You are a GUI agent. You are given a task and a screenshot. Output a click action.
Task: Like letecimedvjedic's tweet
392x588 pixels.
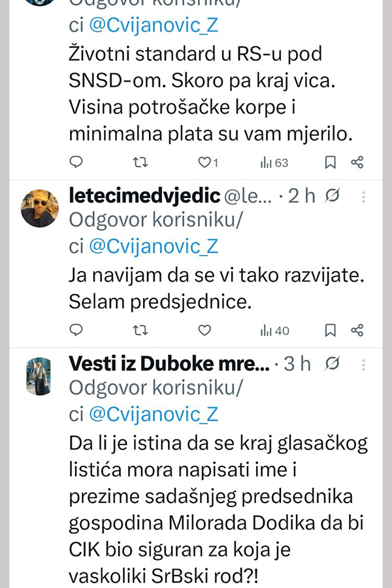click(x=204, y=331)
